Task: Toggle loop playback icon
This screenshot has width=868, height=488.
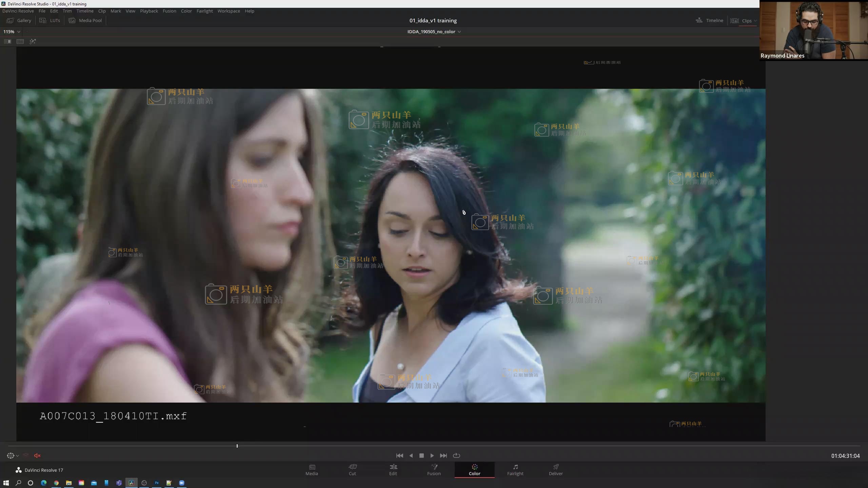Action: [456, 455]
